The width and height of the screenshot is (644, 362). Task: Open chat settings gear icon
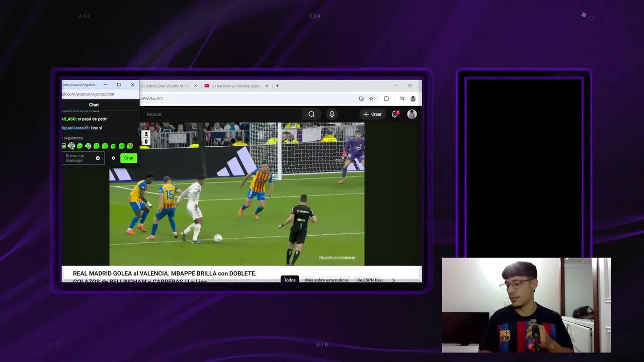113,158
